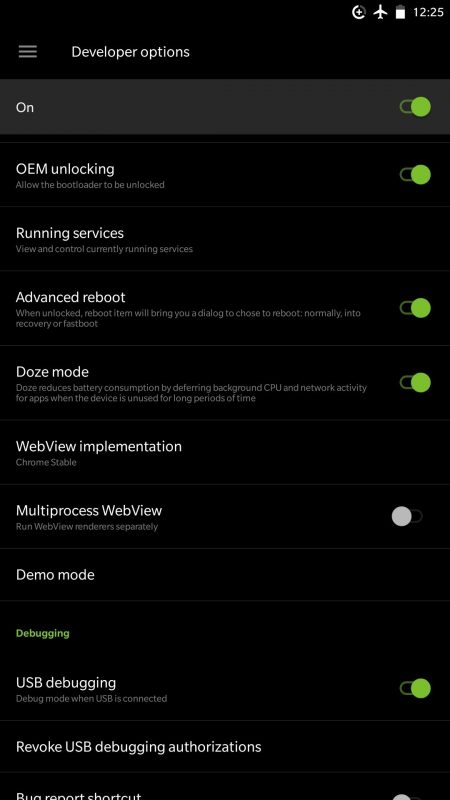Open WebView implementation setting
Image resolution: width=450 pixels, height=800 pixels.
225,453
